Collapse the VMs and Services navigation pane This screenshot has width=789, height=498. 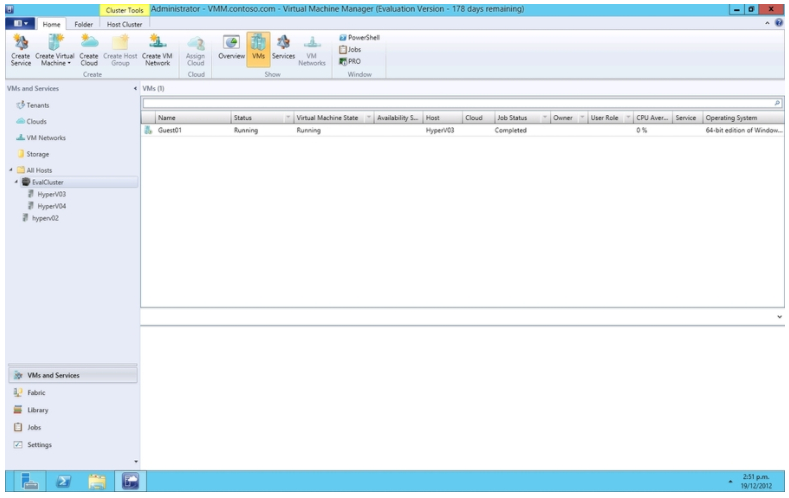[135, 89]
